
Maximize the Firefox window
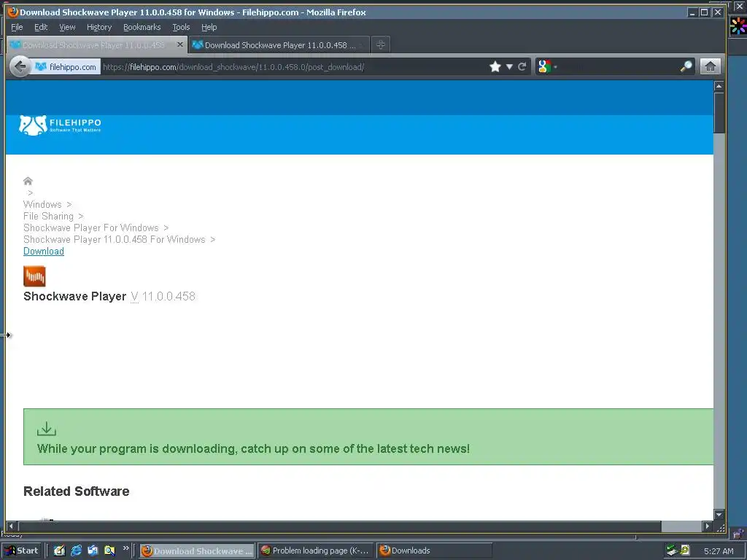click(704, 12)
